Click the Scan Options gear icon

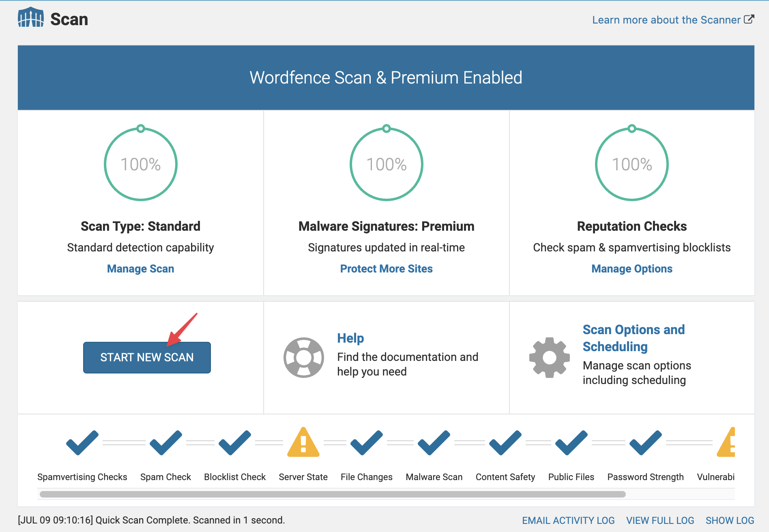549,357
